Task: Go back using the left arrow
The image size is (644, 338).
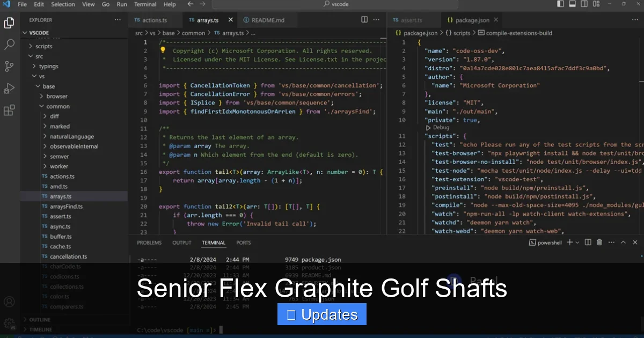Action: (191, 4)
